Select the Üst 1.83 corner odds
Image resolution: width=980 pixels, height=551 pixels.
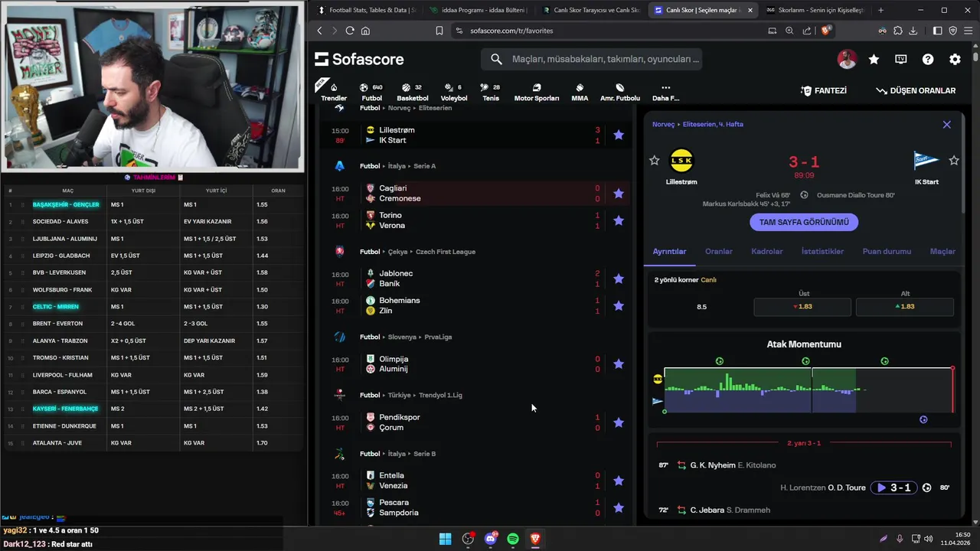click(802, 306)
